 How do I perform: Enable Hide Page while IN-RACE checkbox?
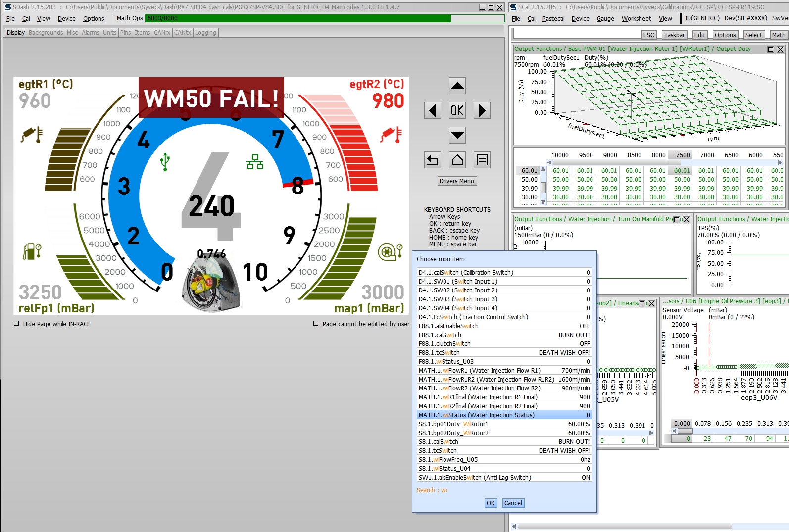tap(16, 324)
